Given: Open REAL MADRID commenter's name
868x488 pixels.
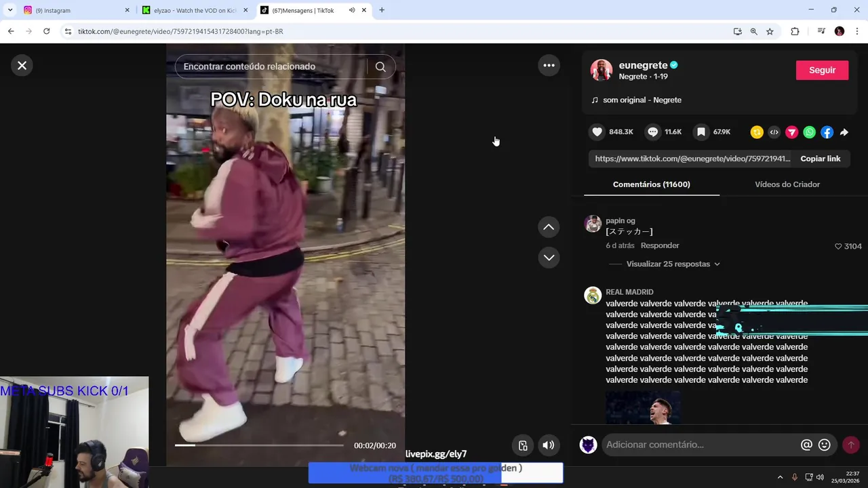Looking at the screenshot, I should click(x=629, y=292).
